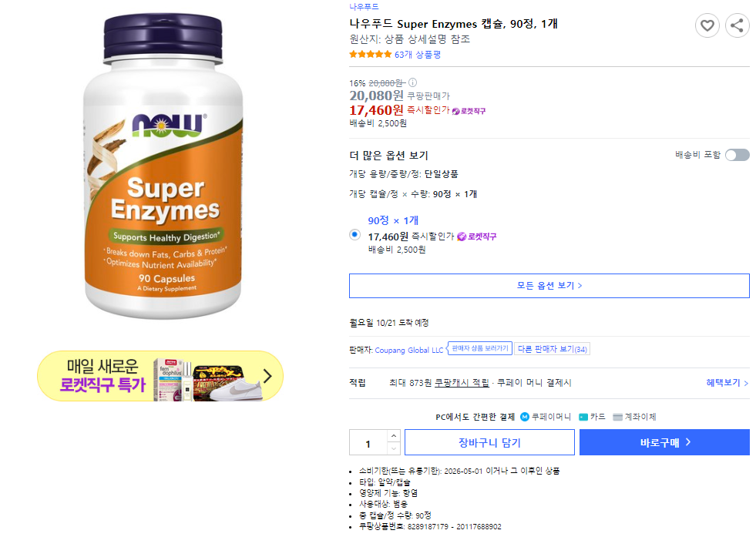Image resolution: width=756 pixels, height=537 pixels.
Task: Add product to wishlist with heart icon
Action: 707,25
